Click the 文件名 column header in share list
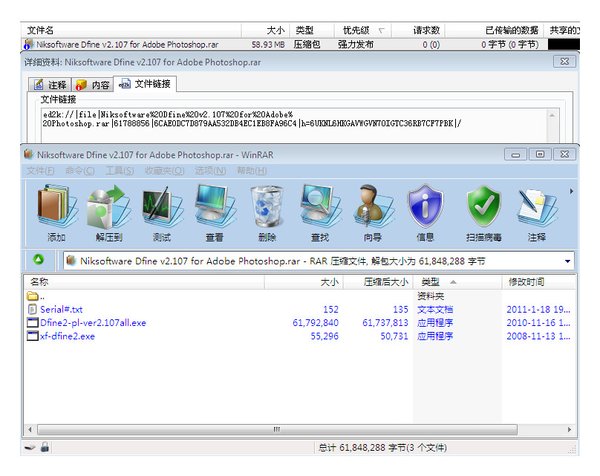 [x=131, y=30]
